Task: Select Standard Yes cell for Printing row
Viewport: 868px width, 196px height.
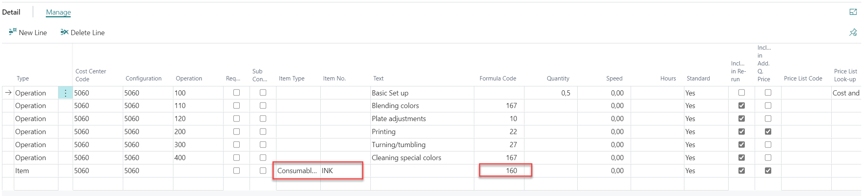Action: 706,132
